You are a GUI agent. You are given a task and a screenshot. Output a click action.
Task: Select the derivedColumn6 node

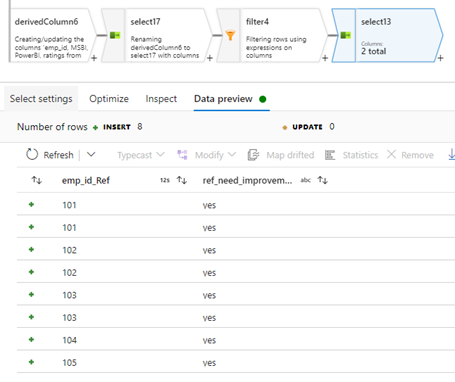(x=52, y=35)
